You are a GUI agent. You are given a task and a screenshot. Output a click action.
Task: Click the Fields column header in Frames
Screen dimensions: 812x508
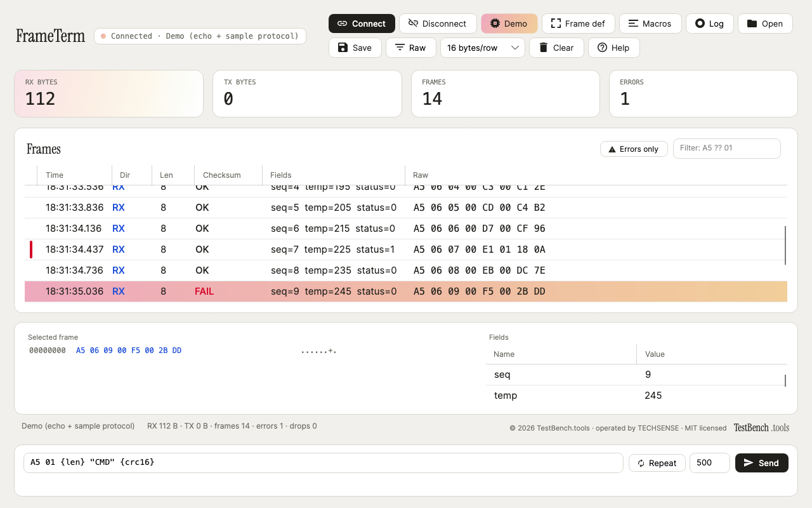(x=333, y=175)
